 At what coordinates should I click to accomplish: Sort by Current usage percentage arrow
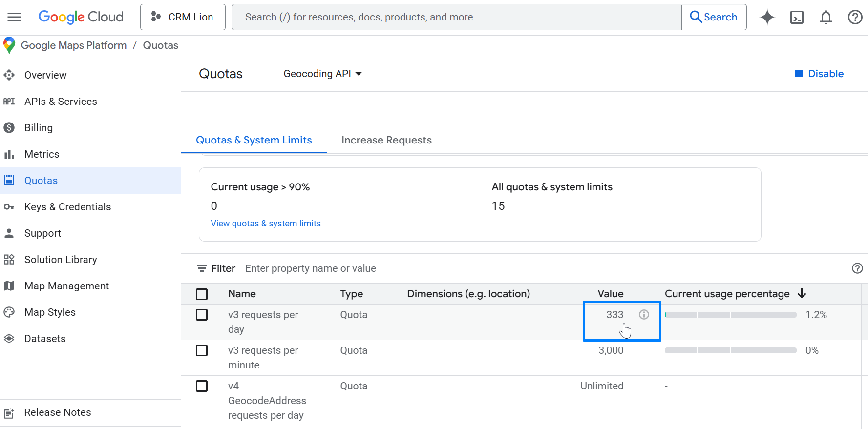[x=802, y=294]
